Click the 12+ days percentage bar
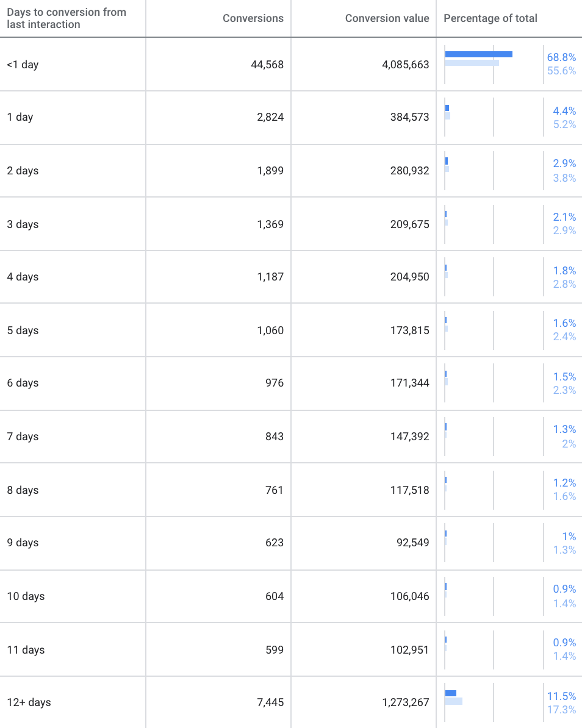This screenshot has width=582, height=728. coord(451,693)
